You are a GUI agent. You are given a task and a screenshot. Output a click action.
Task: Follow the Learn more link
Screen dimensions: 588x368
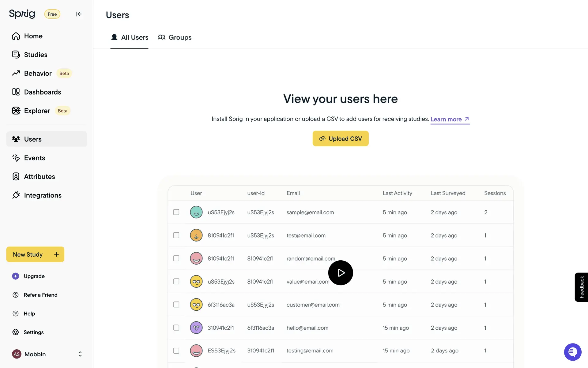450,119
